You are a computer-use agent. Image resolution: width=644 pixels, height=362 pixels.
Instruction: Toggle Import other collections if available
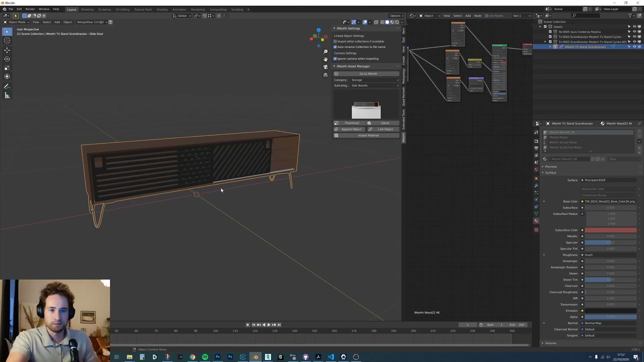click(x=335, y=42)
